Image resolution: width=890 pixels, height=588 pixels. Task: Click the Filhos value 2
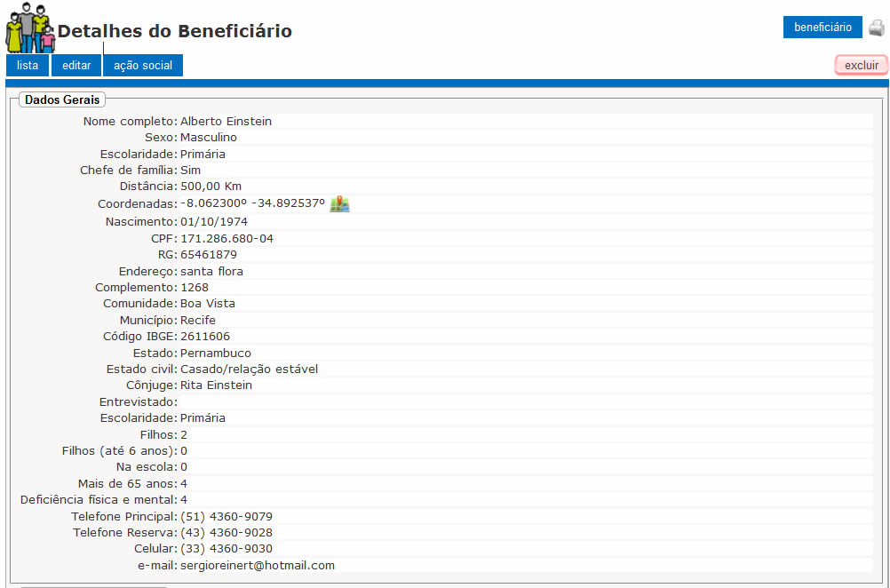point(184,434)
